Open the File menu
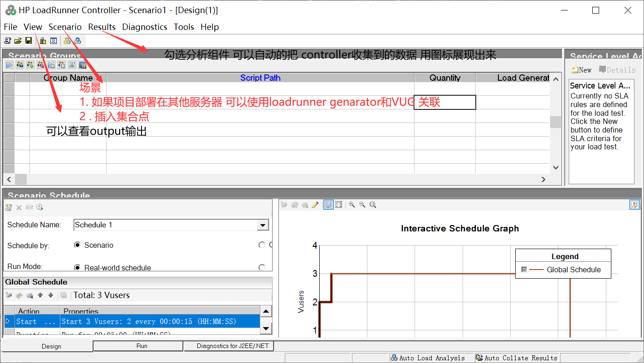 coord(10,27)
